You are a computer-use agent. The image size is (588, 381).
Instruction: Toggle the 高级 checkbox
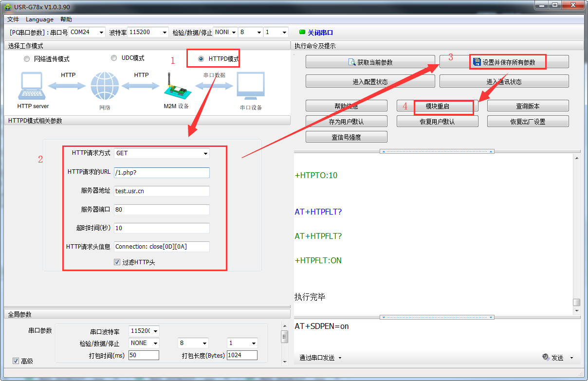[16, 361]
